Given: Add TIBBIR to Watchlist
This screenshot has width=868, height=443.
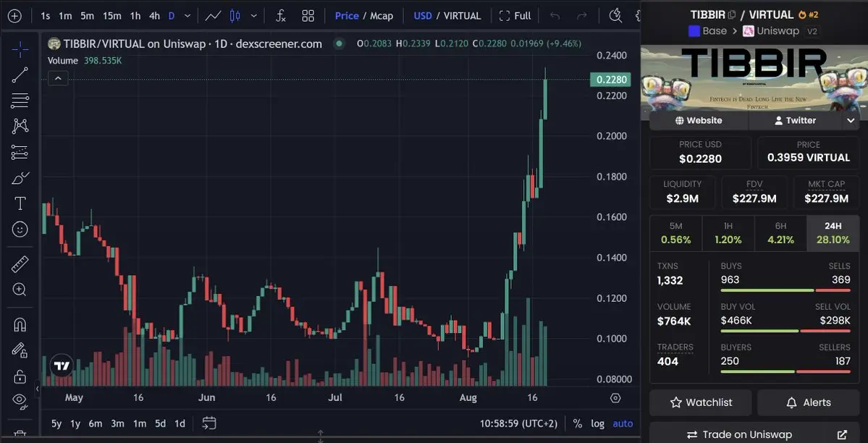Looking at the screenshot, I should pyautogui.click(x=700, y=402).
